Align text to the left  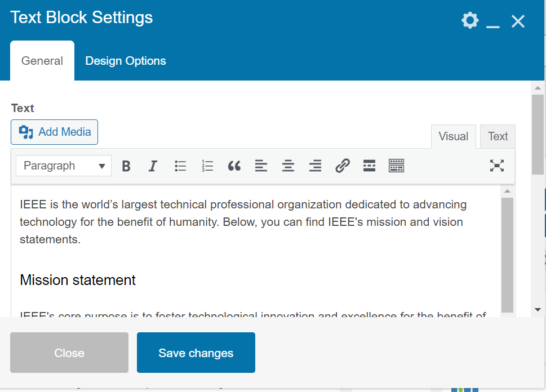261,166
